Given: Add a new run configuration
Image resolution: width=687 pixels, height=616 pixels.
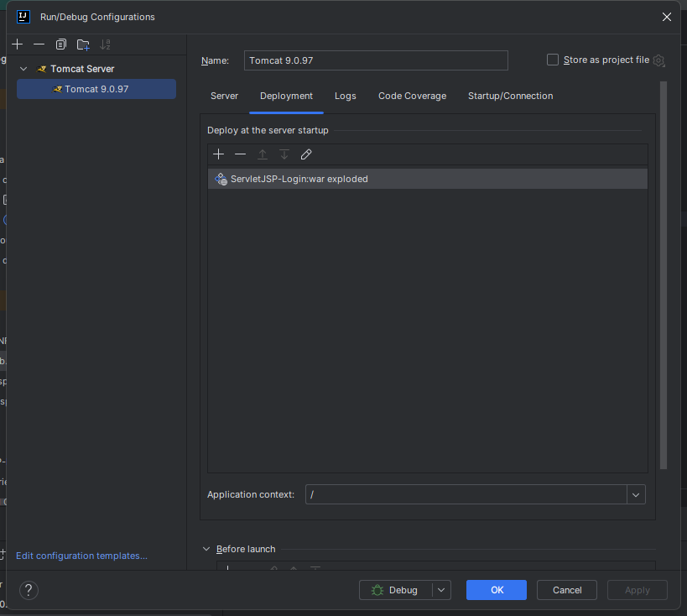Looking at the screenshot, I should [18, 44].
